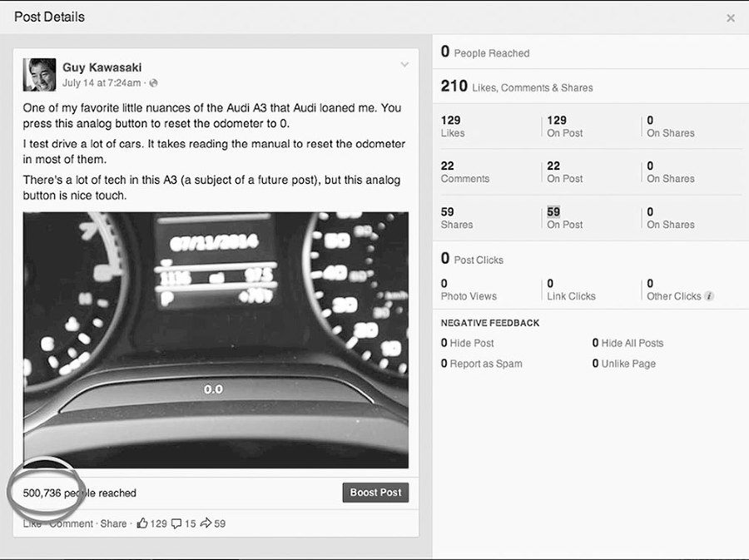This screenshot has height=560, width=749.
Task: Open the Guy Kawasaki profile name link
Action: pos(102,67)
